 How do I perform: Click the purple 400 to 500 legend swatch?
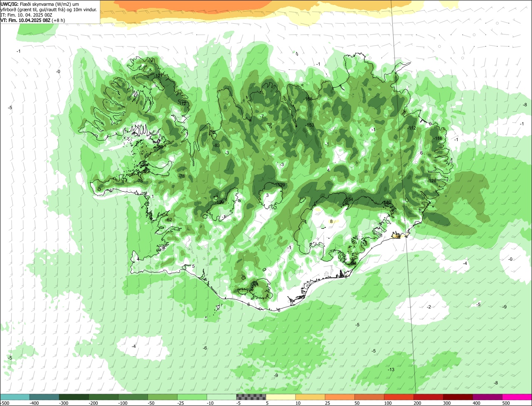click(487, 396)
